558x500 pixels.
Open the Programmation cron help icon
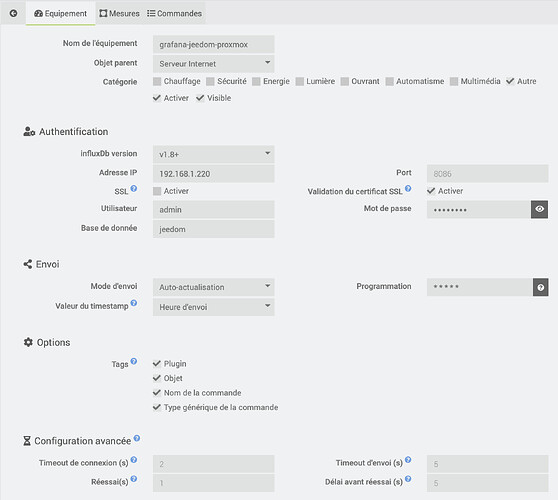(541, 287)
